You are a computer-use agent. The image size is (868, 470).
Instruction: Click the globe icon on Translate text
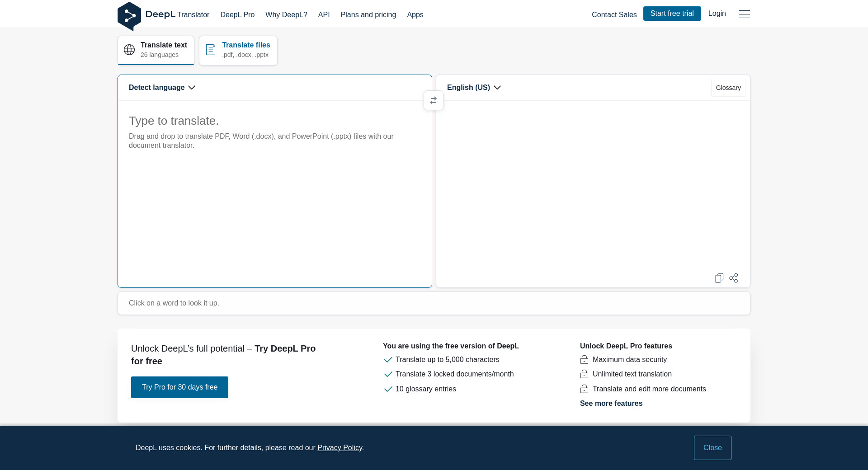129,50
